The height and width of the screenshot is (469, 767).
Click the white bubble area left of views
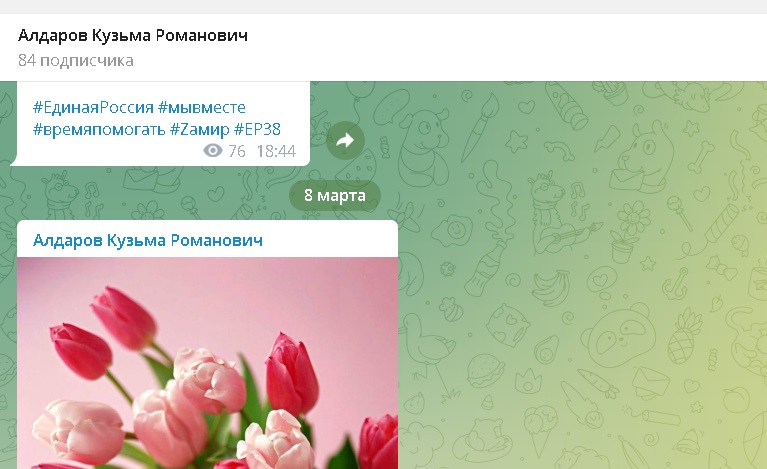(100, 152)
